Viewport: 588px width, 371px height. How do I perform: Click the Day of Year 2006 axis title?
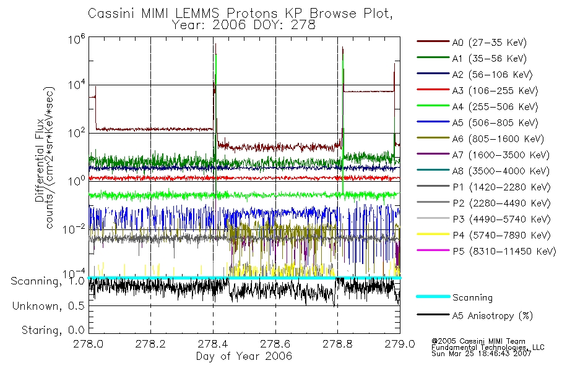pyautogui.click(x=244, y=356)
